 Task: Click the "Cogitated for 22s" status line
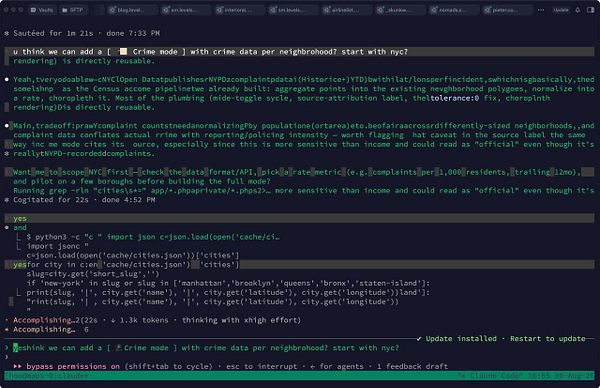[x=80, y=200]
